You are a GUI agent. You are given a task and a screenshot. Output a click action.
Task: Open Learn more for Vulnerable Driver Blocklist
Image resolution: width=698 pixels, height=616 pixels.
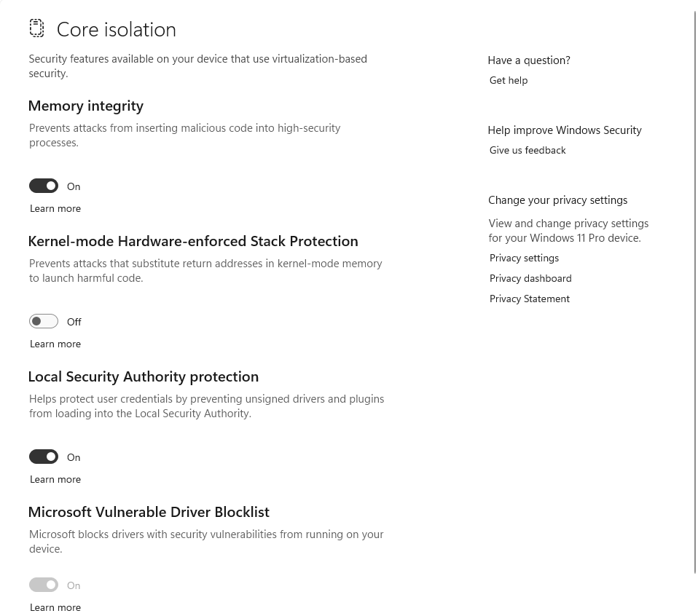pyautogui.click(x=55, y=608)
